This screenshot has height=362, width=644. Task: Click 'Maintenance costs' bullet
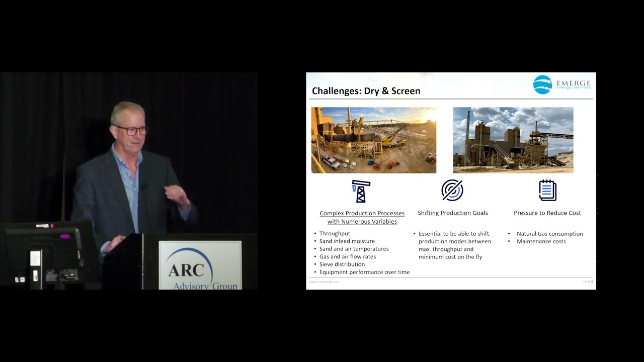point(541,241)
